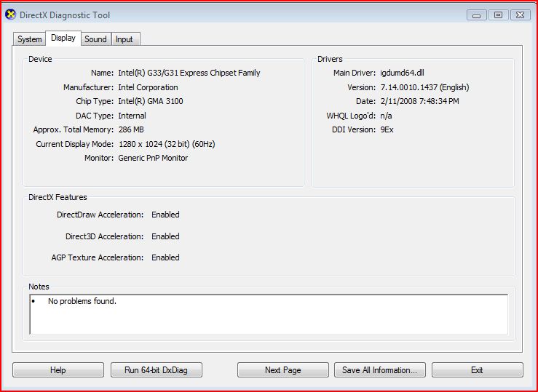Click the 'Notes' group label
This screenshot has height=392, width=538.
tap(39, 287)
